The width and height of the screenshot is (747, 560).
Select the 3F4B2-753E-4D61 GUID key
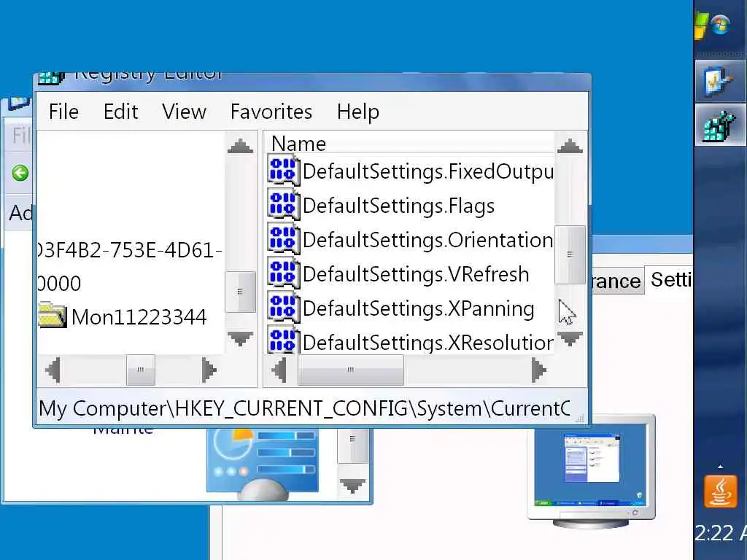(130, 250)
